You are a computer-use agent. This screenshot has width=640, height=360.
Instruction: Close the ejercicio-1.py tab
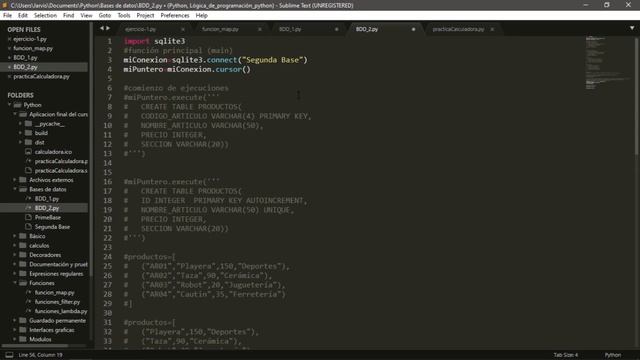coord(183,29)
